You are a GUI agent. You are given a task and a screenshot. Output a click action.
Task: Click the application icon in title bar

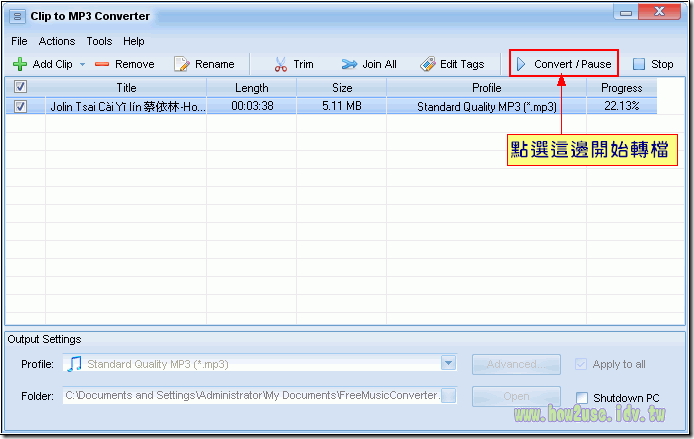click(17, 15)
